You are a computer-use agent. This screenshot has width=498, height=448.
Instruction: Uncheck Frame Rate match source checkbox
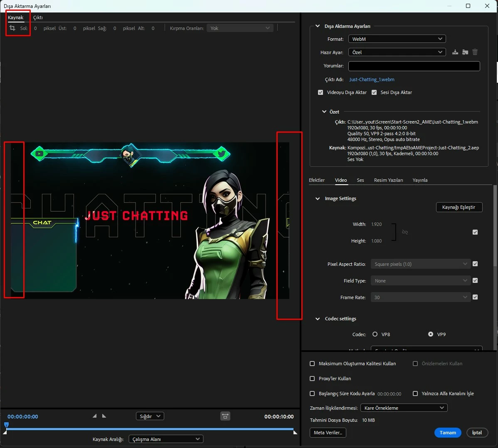tap(475, 297)
